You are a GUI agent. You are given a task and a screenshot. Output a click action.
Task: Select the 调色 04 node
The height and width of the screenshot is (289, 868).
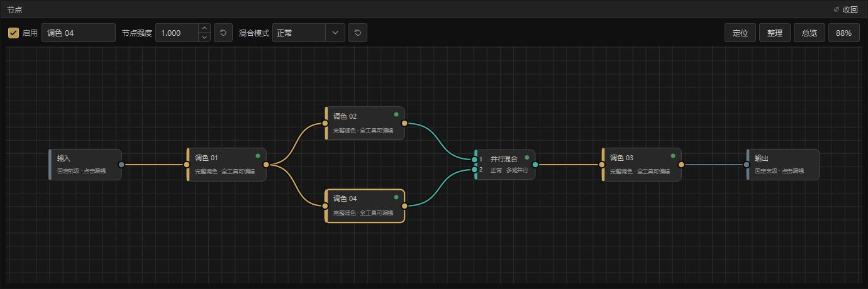click(365, 205)
